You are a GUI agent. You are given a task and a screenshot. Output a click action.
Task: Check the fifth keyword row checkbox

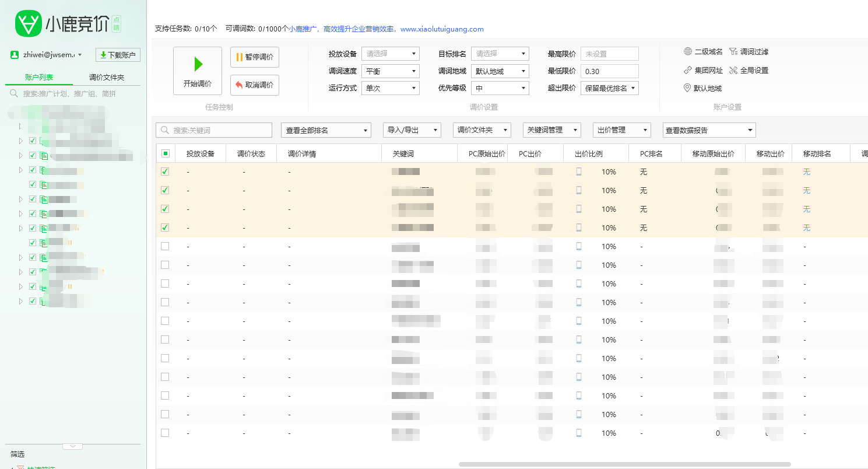pos(165,246)
